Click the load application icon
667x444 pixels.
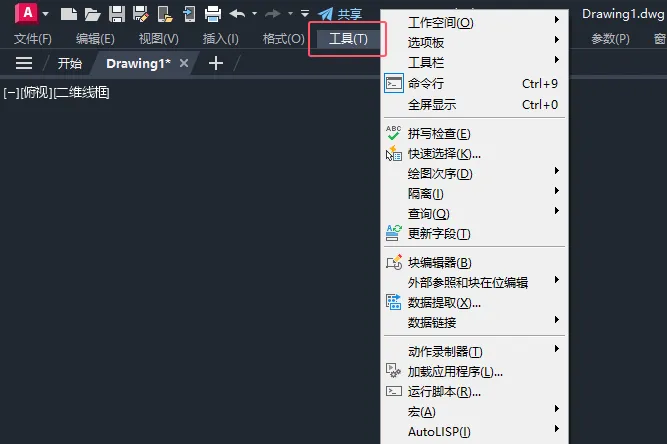tap(393, 371)
